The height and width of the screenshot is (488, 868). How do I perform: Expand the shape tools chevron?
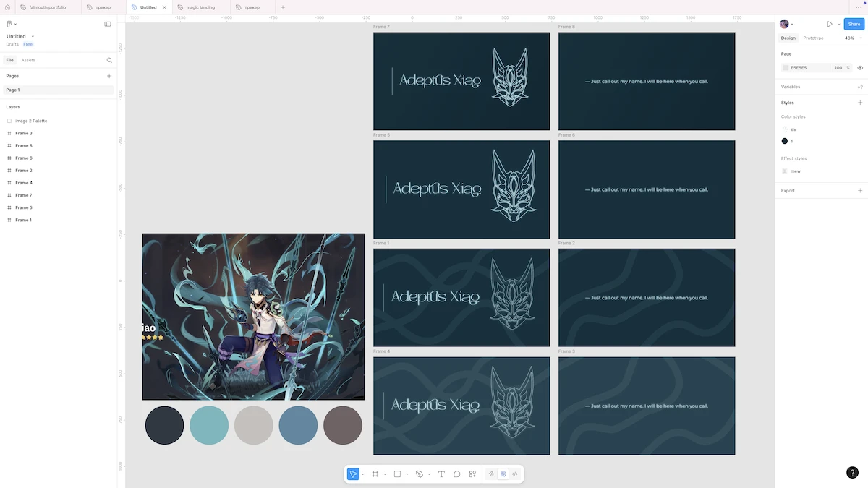coord(407,474)
